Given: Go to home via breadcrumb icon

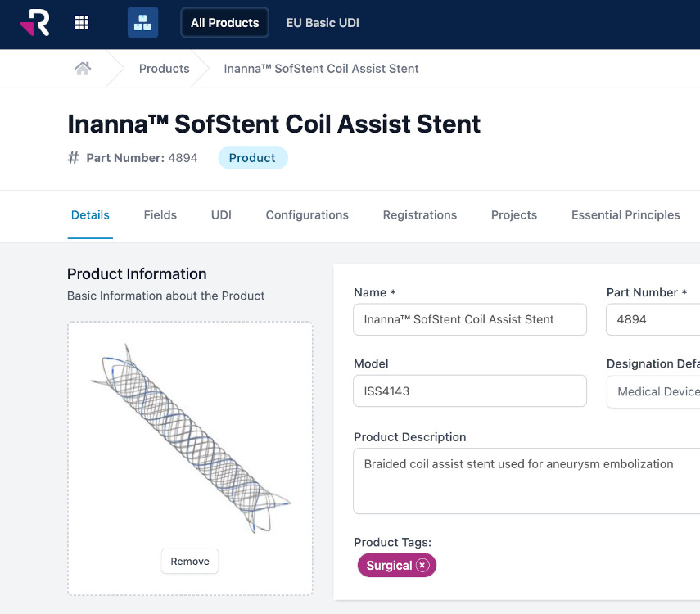Looking at the screenshot, I should pos(82,69).
